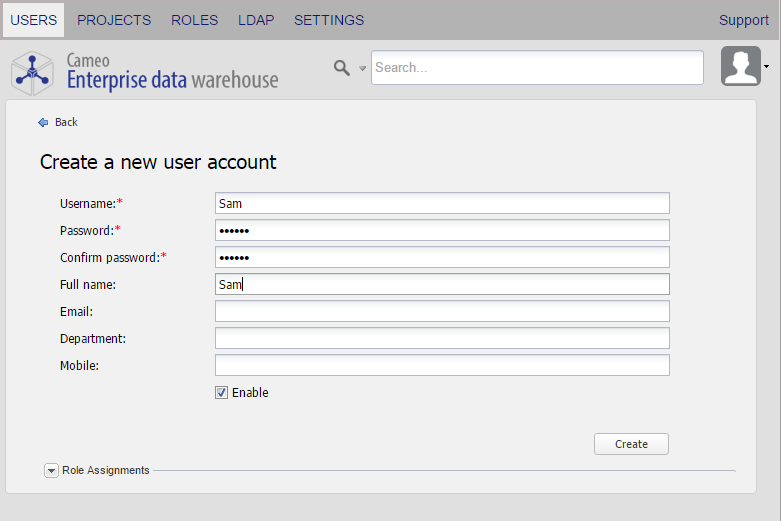This screenshot has width=781, height=521.
Task: Open the PROJECTS tab
Action: coord(114,20)
